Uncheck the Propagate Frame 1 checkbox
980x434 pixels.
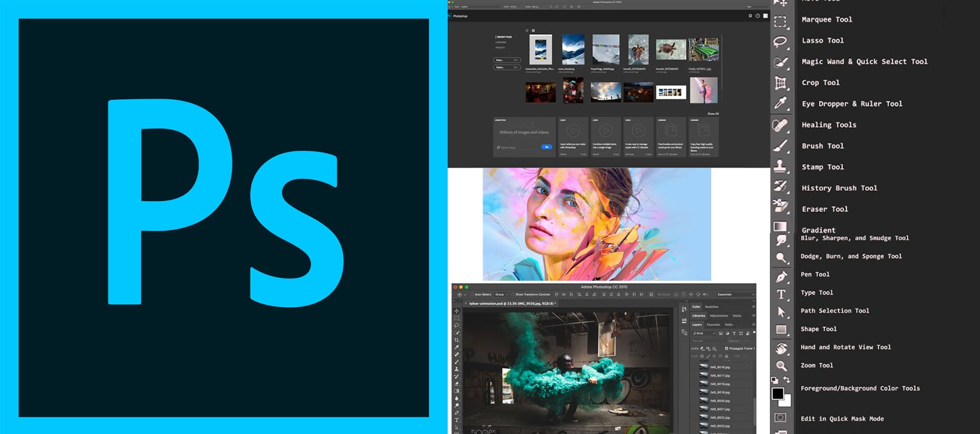726,348
